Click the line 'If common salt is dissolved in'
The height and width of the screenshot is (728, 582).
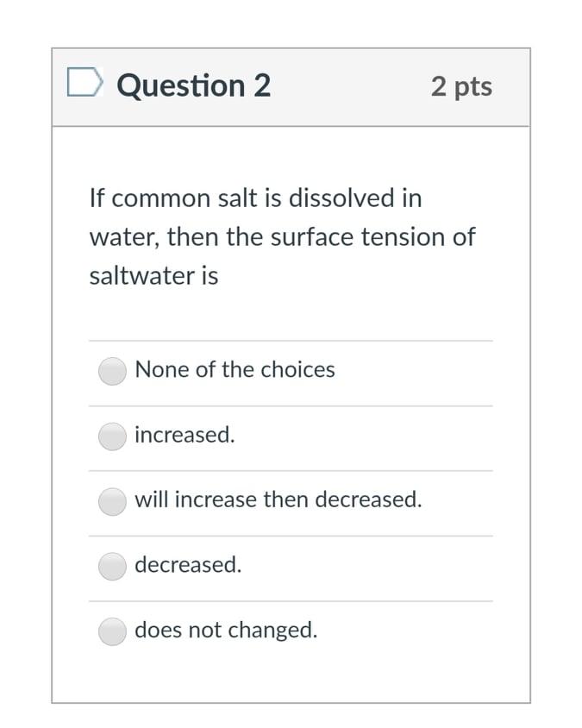pyautogui.click(x=255, y=198)
